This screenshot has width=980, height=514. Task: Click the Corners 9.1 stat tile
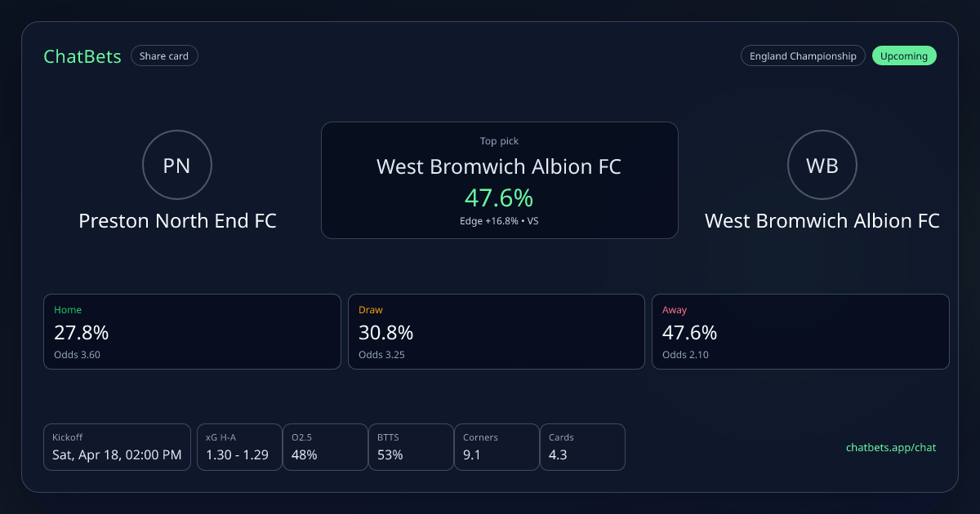coord(497,447)
